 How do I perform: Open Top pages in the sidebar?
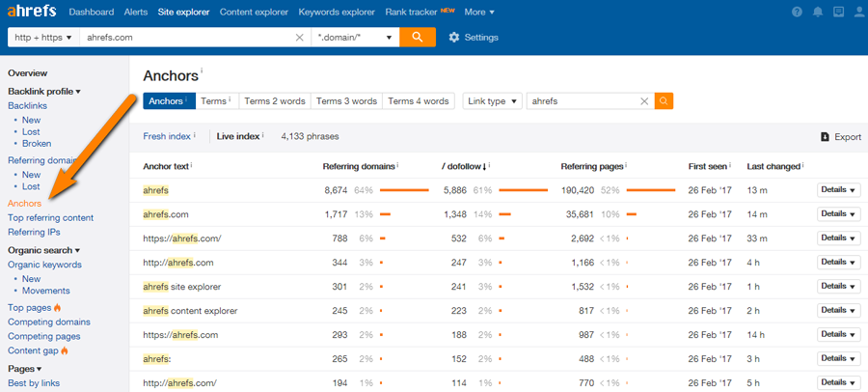(30, 308)
